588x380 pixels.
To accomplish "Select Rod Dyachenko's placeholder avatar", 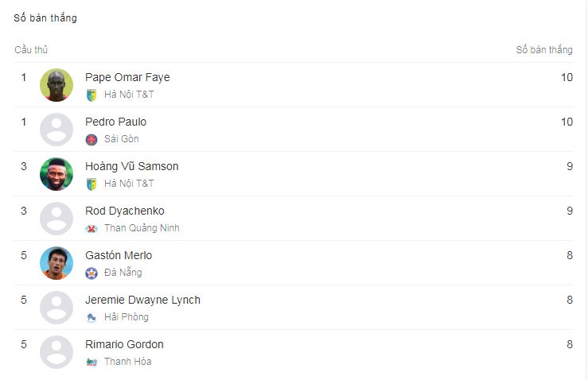I will tap(56, 219).
